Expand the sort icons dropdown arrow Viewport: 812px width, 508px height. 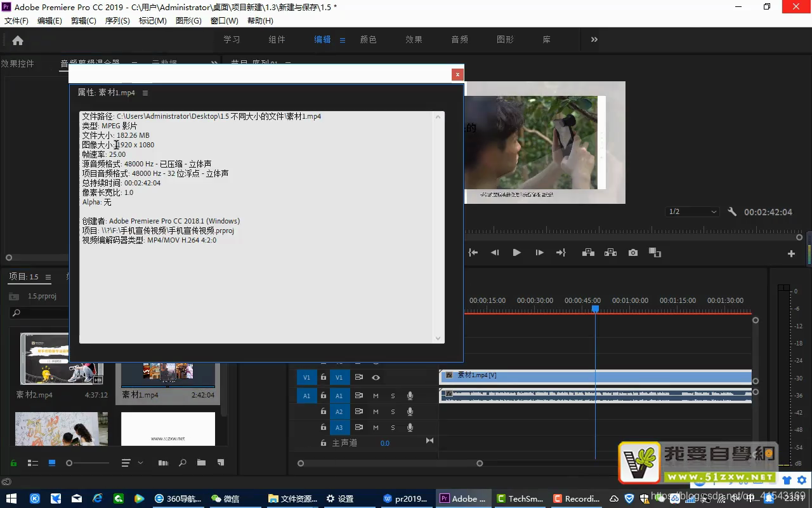coord(141,463)
